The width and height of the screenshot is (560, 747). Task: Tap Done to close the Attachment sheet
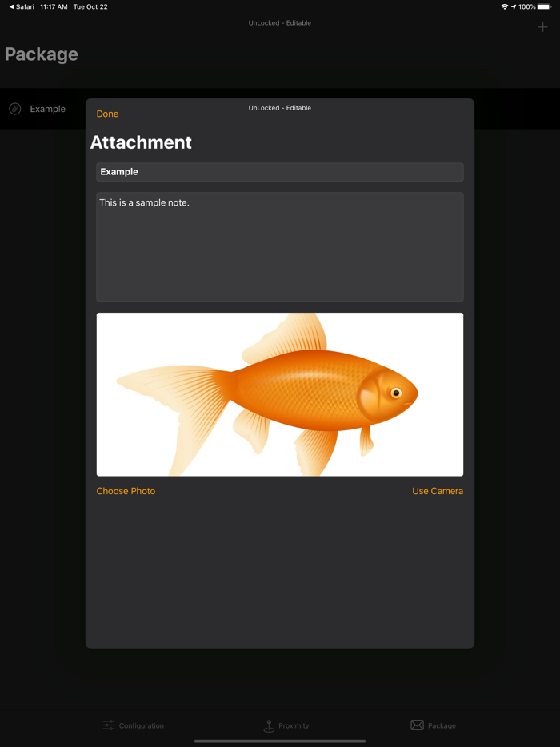click(x=107, y=114)
